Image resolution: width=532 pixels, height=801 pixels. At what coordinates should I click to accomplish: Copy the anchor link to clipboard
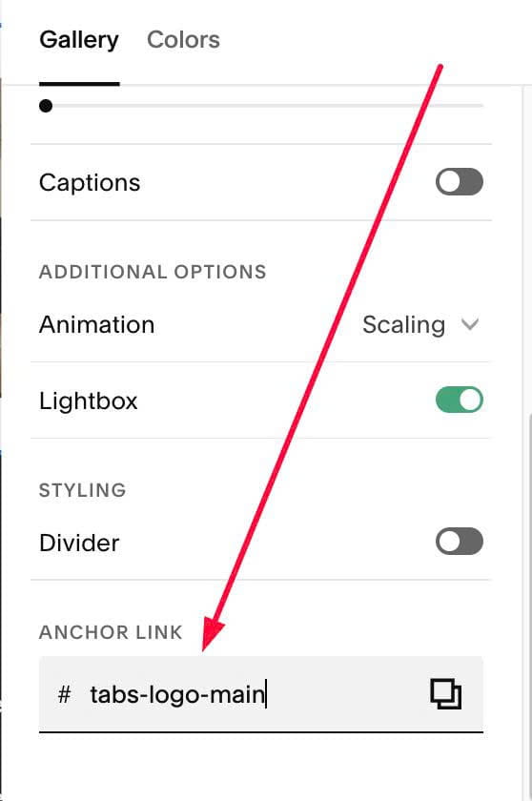[445, 694]
